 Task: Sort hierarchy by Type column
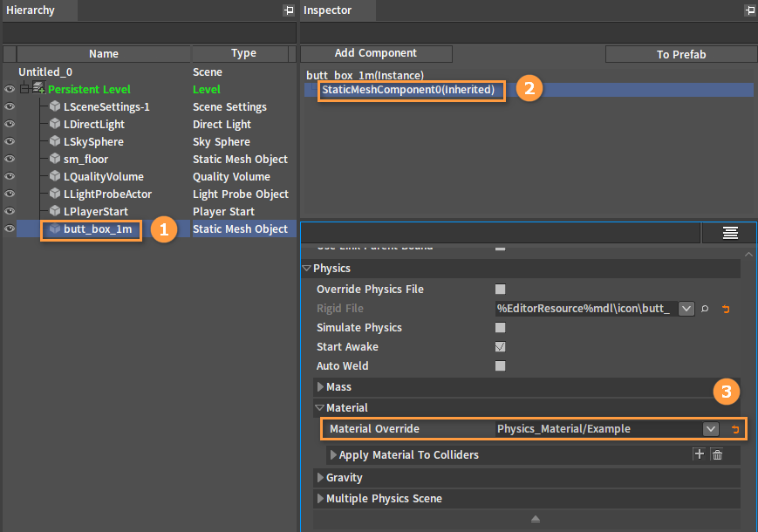[243, 53]
